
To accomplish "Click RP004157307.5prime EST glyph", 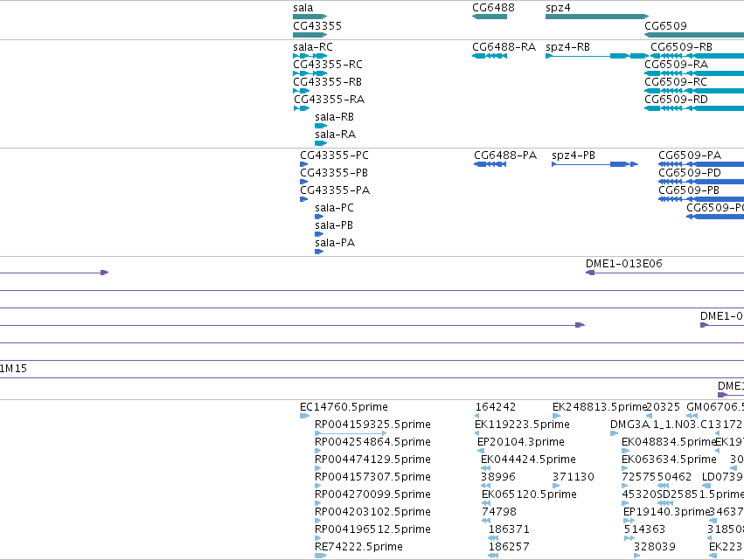I will tap(318, 486).
